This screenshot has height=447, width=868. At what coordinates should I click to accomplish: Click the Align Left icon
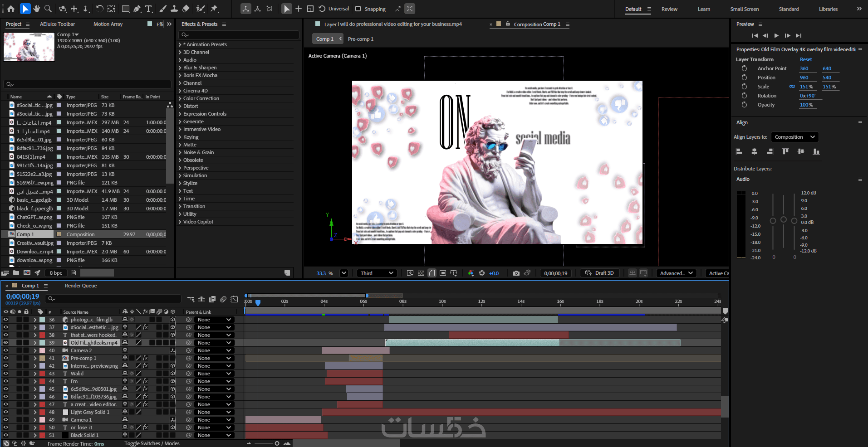click(x=739, y=151)
